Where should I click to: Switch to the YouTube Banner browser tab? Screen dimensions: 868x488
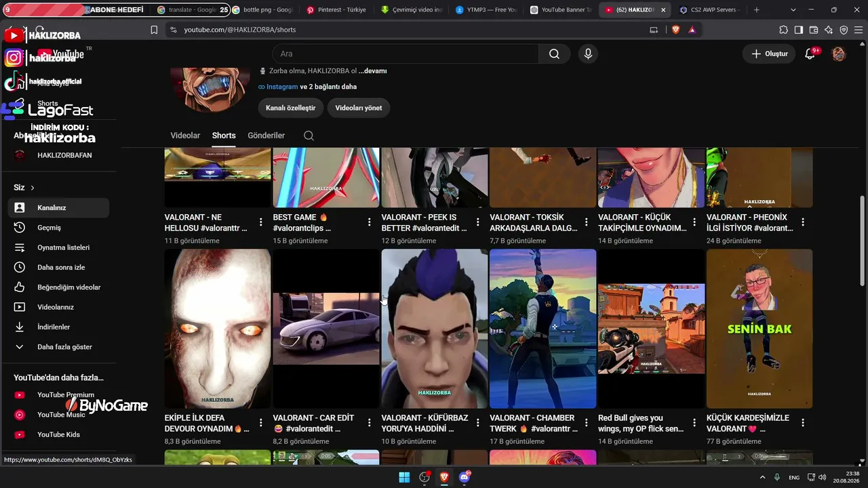(560, 10)
